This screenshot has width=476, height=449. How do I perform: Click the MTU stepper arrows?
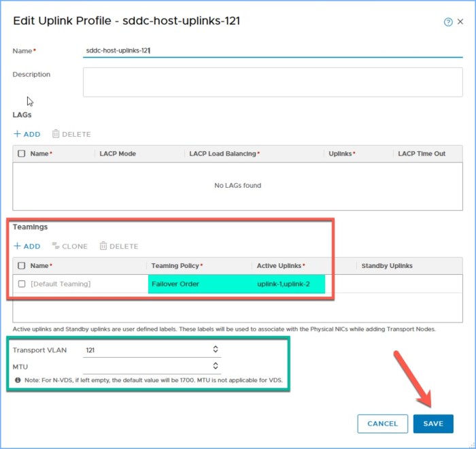216,366
